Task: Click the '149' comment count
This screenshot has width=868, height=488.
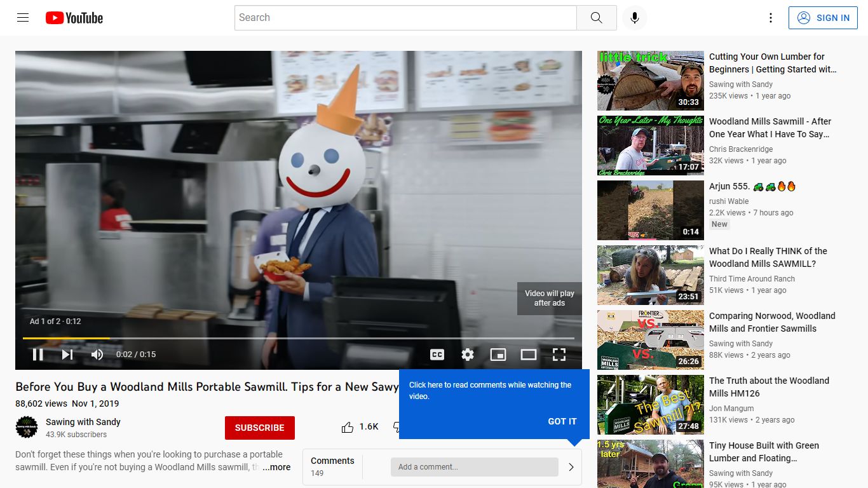Action: (317, 473)
